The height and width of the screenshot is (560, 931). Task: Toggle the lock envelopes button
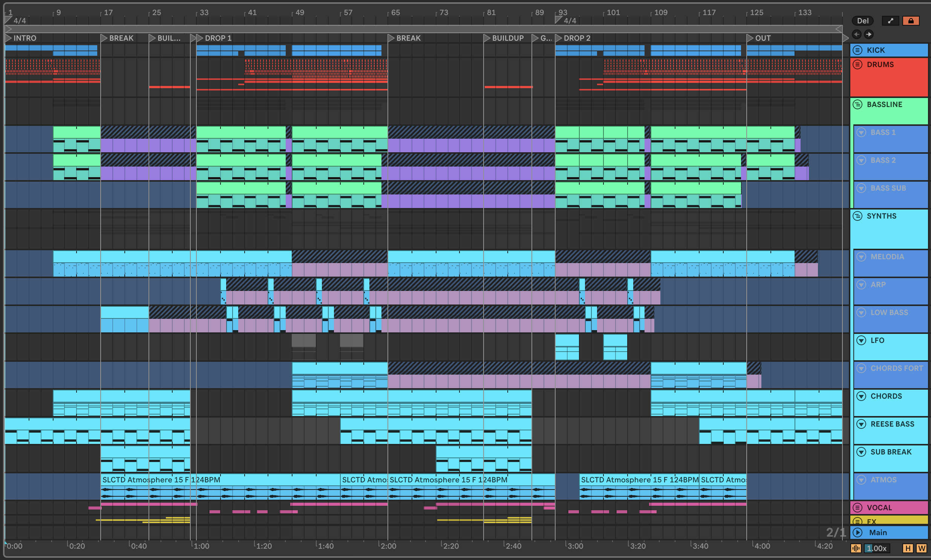(911, 21)
